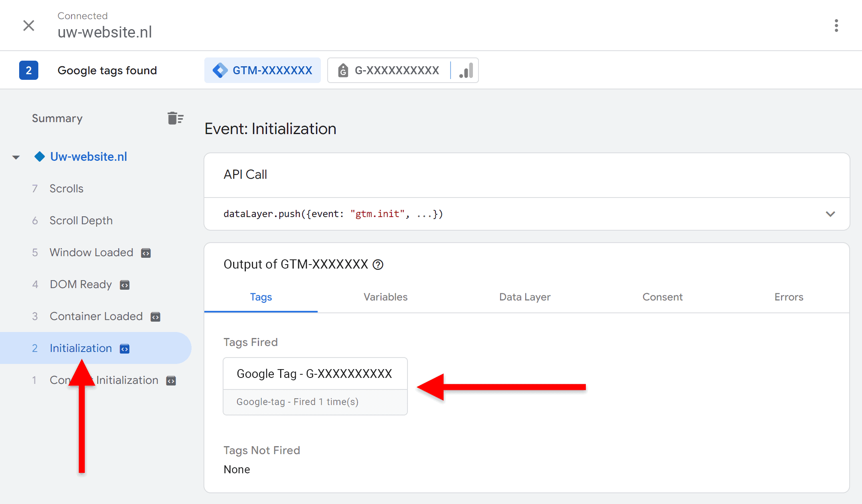Open help icon beside Output of GTM-XXXXXXX
The image size is (862, 504).
378,265
